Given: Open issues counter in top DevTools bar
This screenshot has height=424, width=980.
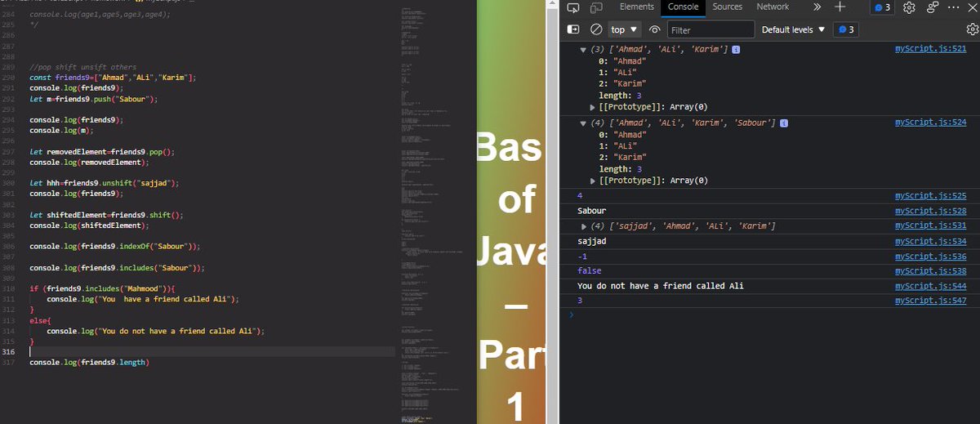Looking at the screenshot, I should coord(882,7).
